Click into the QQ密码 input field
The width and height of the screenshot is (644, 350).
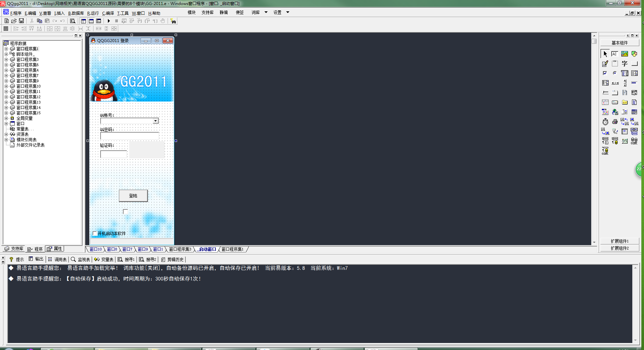pos(130,136)
